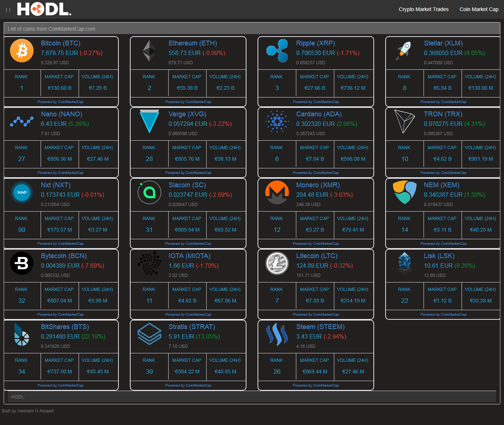The height and width of the screenshot is (425, 504).
Task: Click the TRON logo icon
Action: (x=404, y=121)
